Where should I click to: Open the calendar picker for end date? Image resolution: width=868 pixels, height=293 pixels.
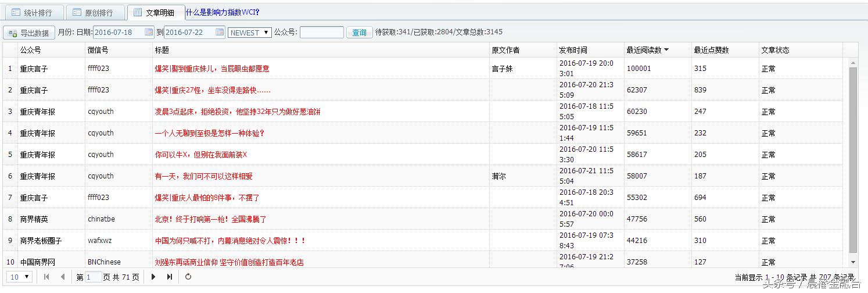click(x=220, y=32)
